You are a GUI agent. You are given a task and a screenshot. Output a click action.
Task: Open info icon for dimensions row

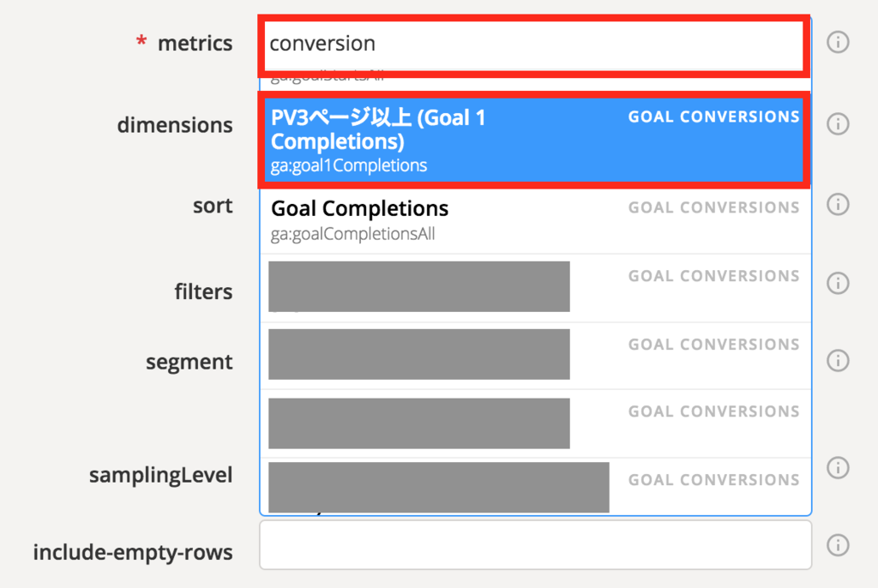(838, 124)
